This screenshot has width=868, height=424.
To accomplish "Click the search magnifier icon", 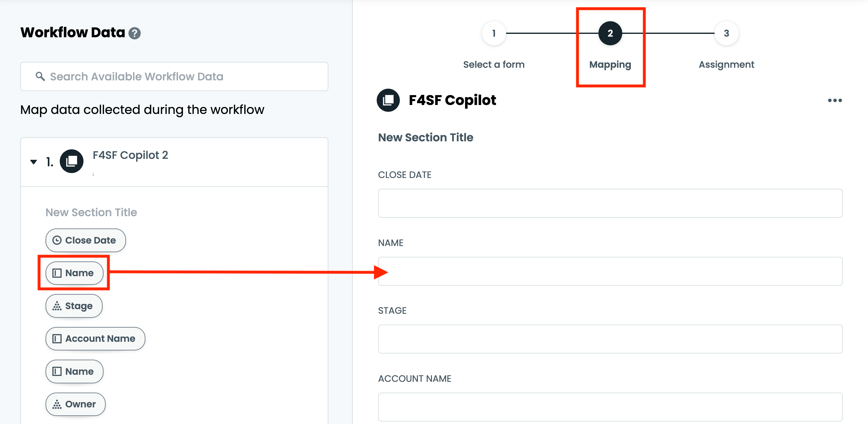I will pos(40,76).
